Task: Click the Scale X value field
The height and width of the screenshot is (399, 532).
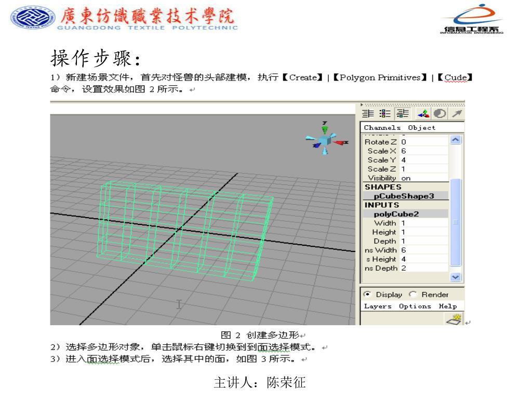Action: pos(424,151)
